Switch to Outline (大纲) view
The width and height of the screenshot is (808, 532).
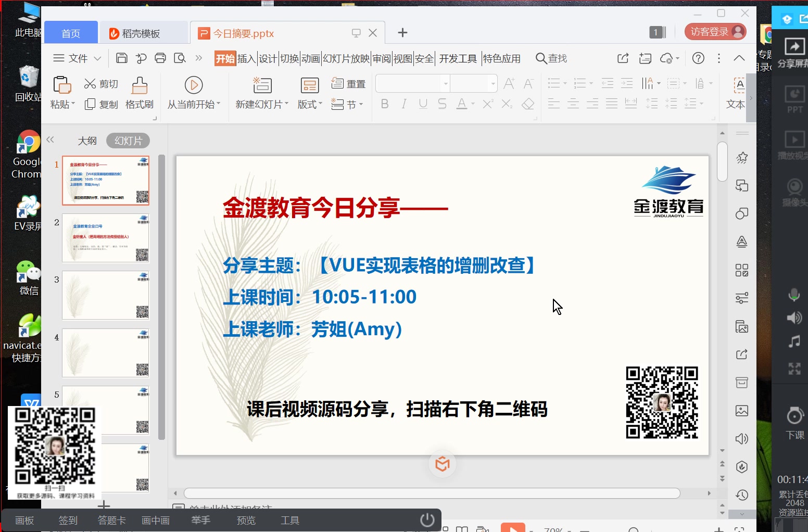click(x=87, y=141)
